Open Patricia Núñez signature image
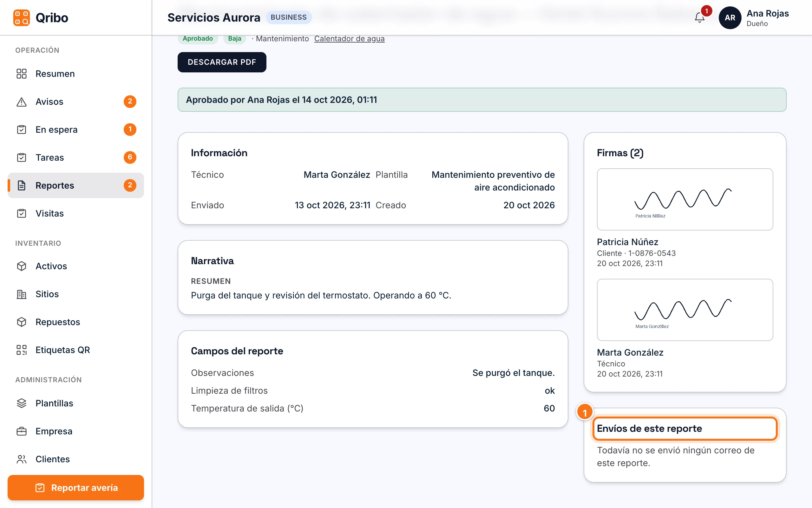812x508 pixels. tap(685, 199)
